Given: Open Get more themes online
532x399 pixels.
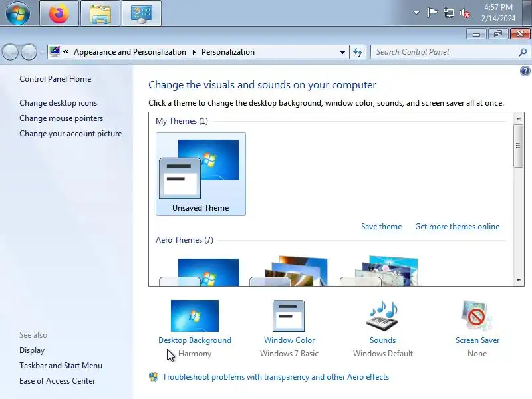Looking at the screenshot, I should [x=457, y=227].
